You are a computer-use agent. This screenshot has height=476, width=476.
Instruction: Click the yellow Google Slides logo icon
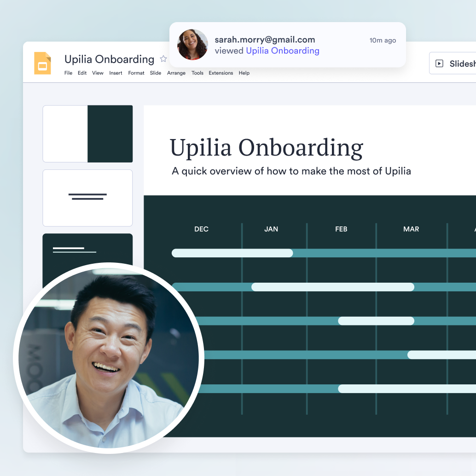click(x=42, y=63)
